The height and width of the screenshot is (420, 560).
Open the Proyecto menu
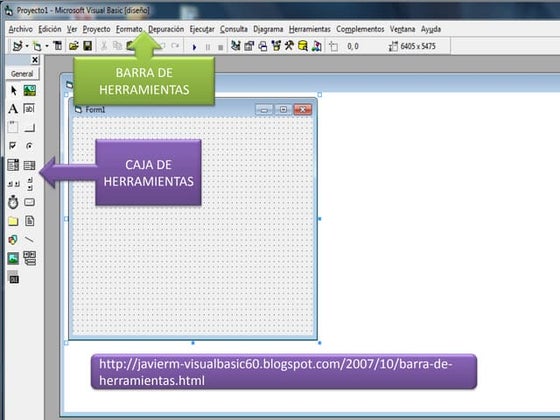96,29
